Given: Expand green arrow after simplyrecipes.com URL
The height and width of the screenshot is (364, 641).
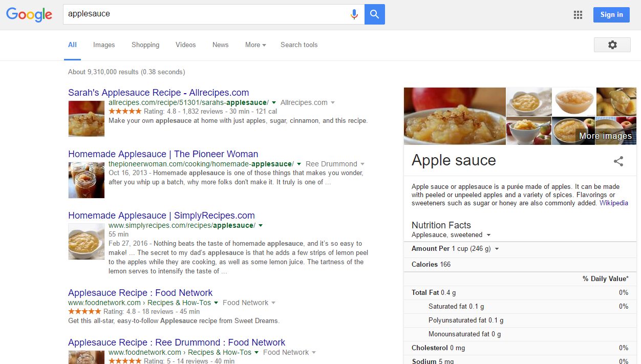Looking at the screenshot, I should click(x=260, y=226).
